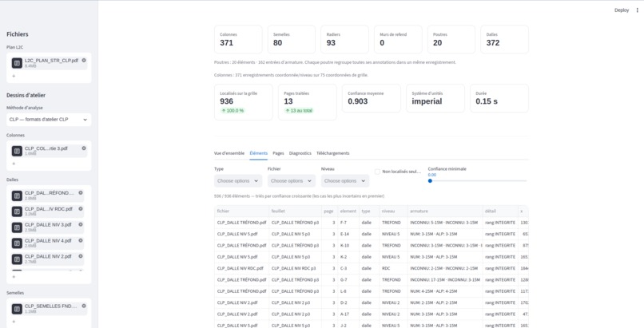
Task: Sort table by the type column
Action: click(369, 211)
